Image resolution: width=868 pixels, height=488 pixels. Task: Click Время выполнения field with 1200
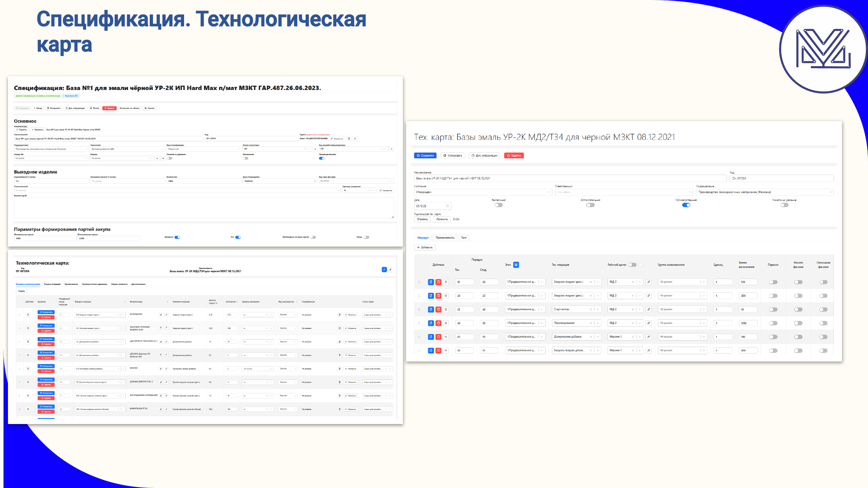tap(748, 323)
